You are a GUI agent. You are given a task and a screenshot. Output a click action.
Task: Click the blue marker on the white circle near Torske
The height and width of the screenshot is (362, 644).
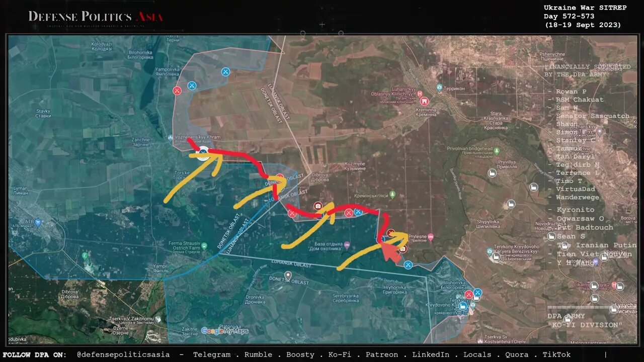point(203,153)
